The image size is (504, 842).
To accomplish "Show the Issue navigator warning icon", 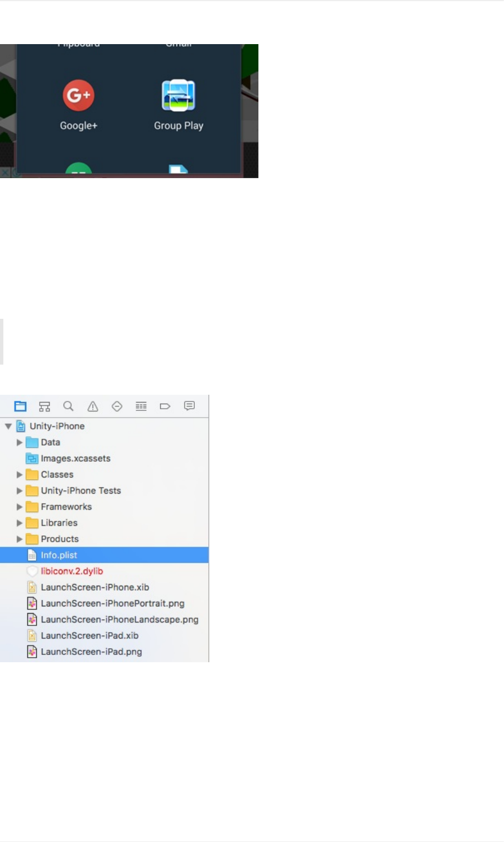I will click(x=93, y=406).
